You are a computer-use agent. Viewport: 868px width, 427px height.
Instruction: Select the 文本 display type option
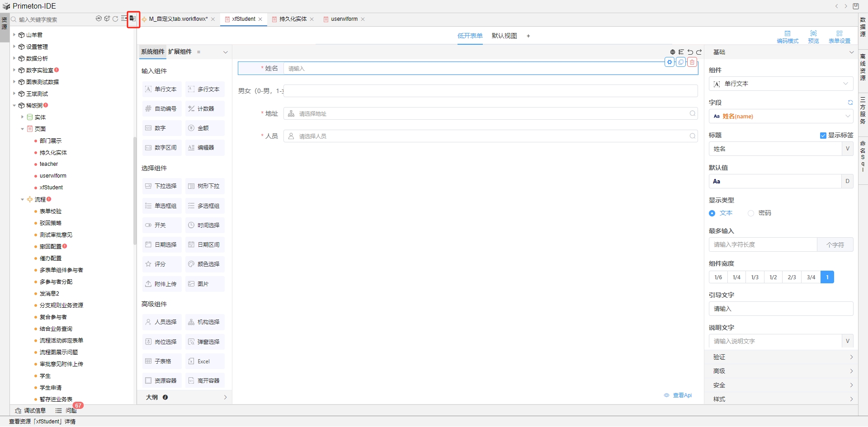point(712,213)
